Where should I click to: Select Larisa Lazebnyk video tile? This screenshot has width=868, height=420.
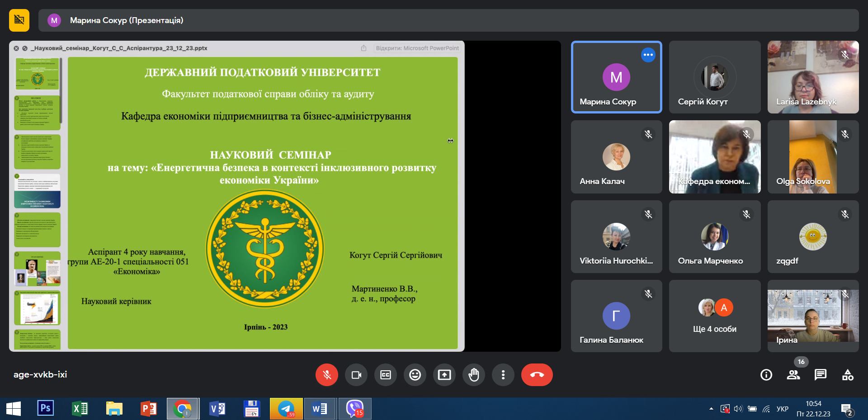point(813,77)
